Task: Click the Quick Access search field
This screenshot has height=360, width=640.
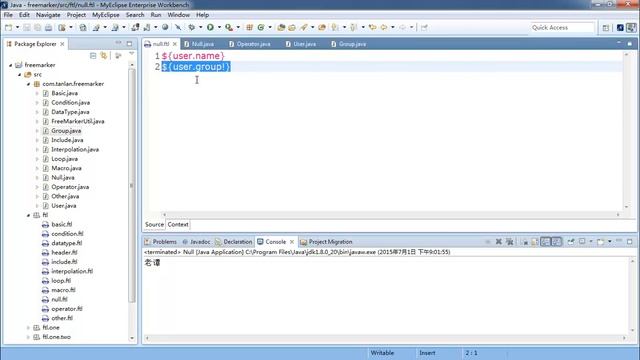Action: tap(562, 27)
